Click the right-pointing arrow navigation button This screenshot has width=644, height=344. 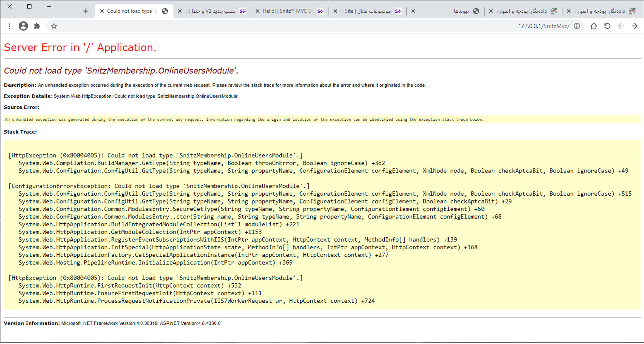point(634,26)
